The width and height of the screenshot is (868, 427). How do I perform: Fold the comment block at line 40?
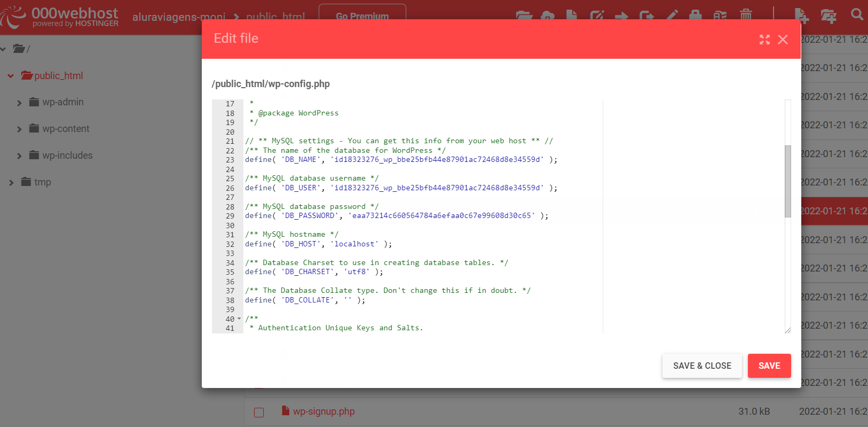point(239,319)
